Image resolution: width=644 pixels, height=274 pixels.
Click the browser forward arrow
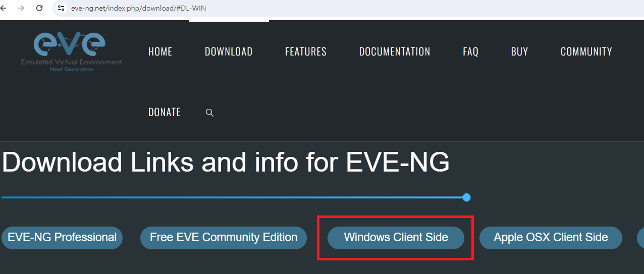(x=21, y=8)
